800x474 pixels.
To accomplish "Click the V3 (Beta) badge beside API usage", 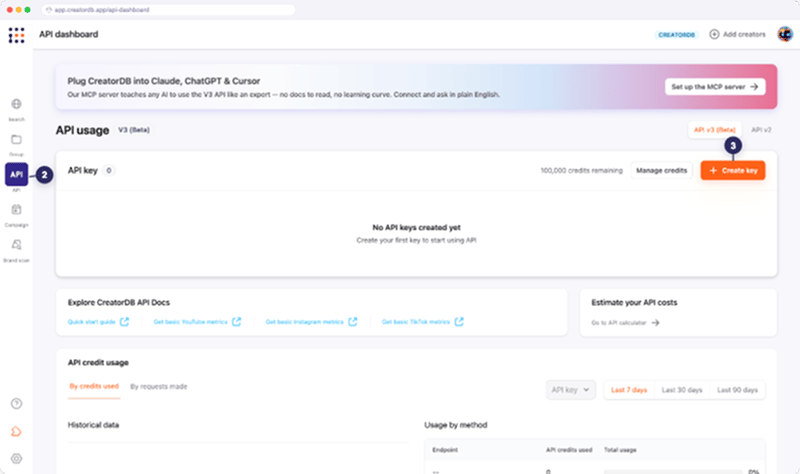I will pos(134,130).
